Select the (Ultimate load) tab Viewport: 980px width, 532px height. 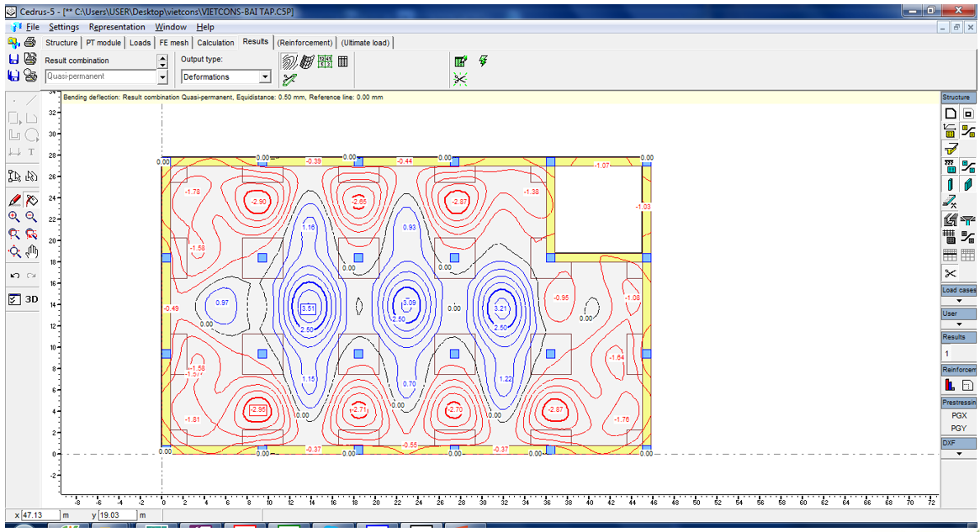tap(366, 43)
